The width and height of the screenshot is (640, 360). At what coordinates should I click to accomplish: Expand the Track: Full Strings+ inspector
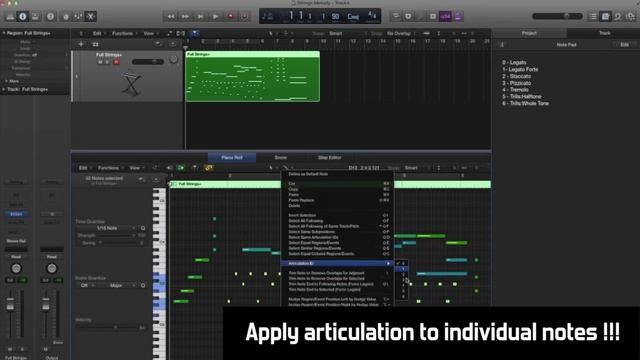[x=4, y=89]
